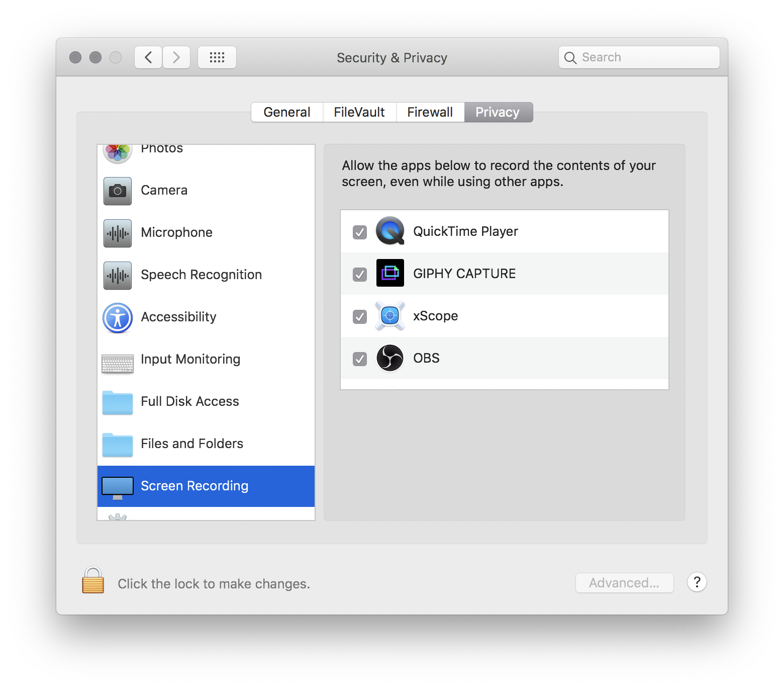
Task: Click the Accessibility icon
Action: [x=117, y=318]
